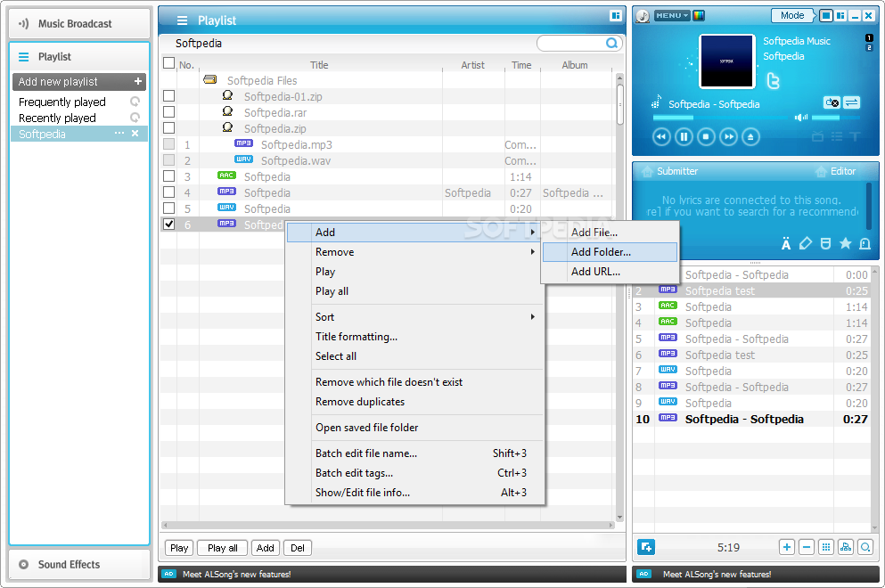Click the lyrics edit pencil icon
Viewport: 885px width, 588px height.
pos(806,243)
